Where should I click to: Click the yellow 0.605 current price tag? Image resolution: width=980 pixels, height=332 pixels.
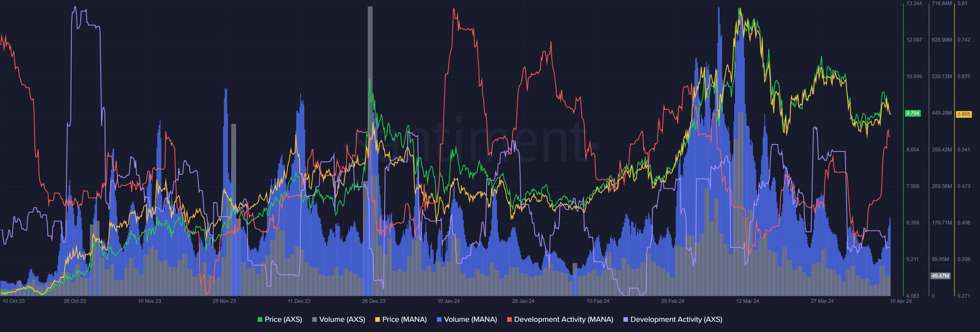click(x=964, y=114)
